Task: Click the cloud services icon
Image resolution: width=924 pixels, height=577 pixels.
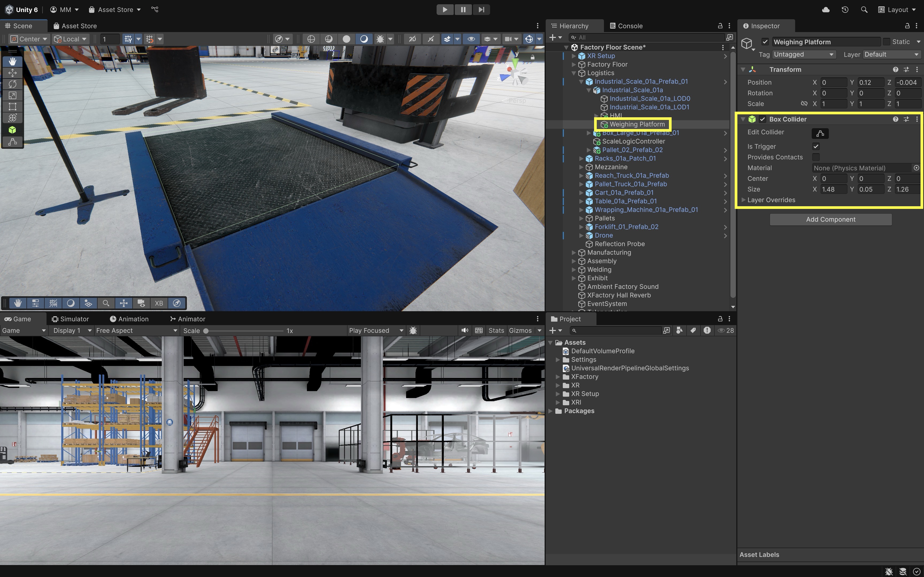Action: (x=826, y=10)
